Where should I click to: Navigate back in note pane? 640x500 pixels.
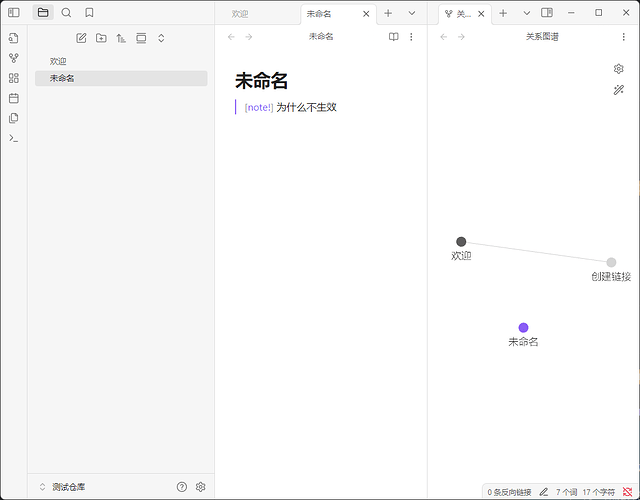231,37
